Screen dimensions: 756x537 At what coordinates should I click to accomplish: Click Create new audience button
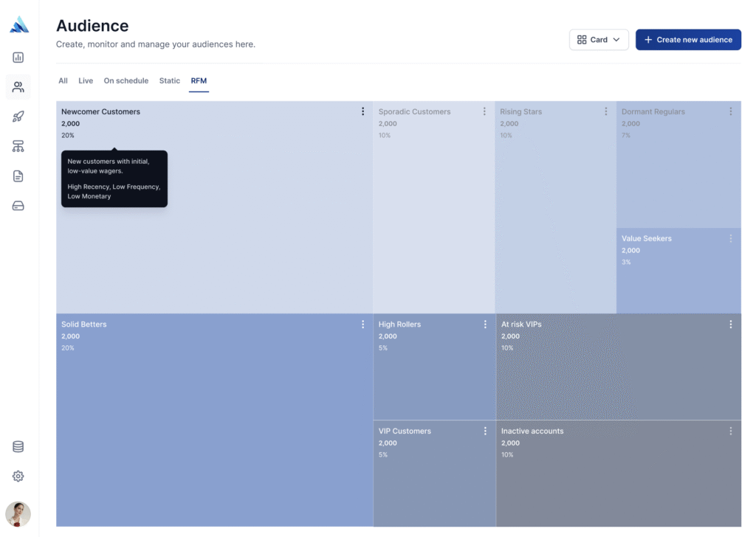[688, 40]
